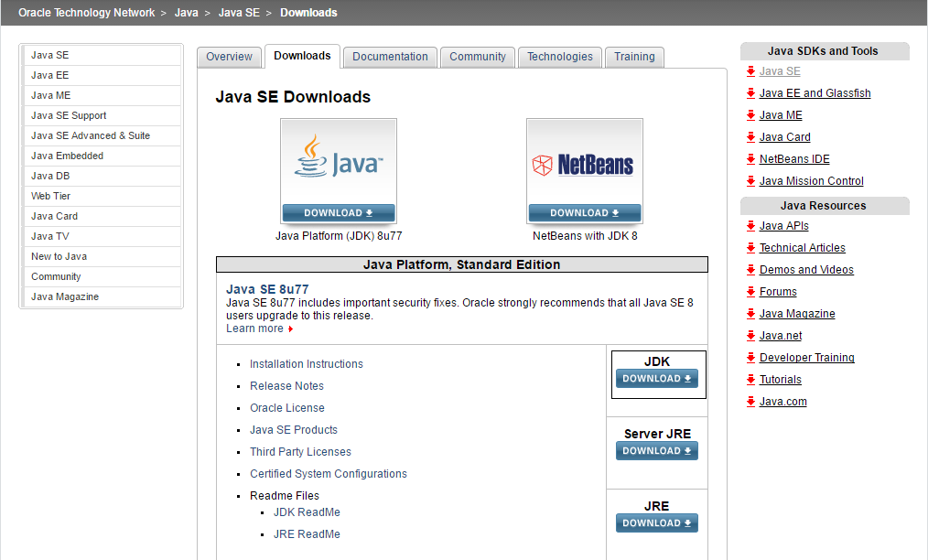
Task: Click red arrow icon next to Java Card
Action: tap(750, 136)
